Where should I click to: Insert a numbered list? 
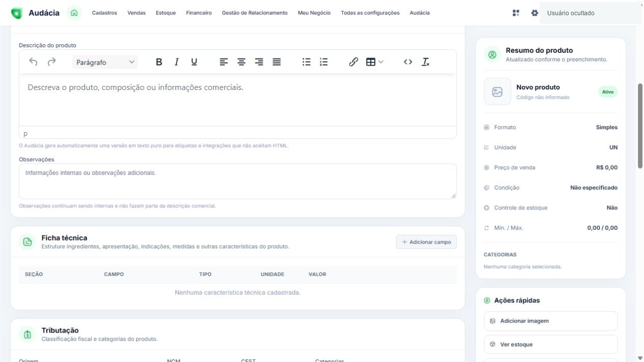coord(324,62)
